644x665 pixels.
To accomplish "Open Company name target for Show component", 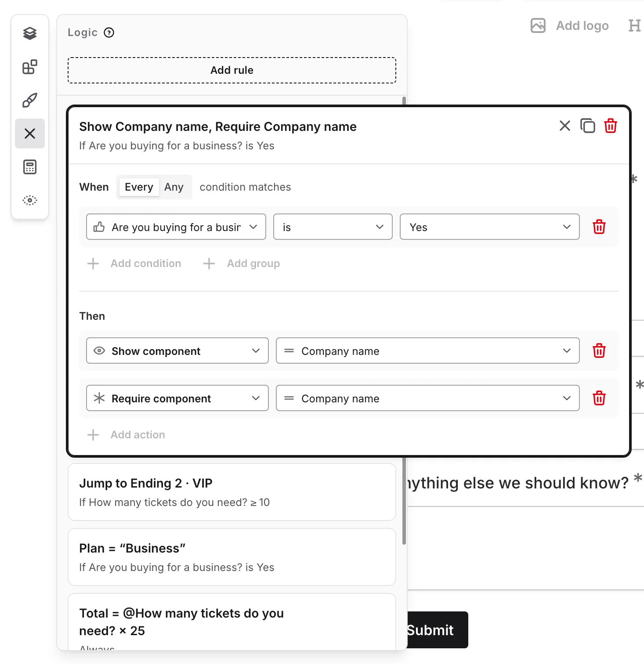I will pos(428,351).
